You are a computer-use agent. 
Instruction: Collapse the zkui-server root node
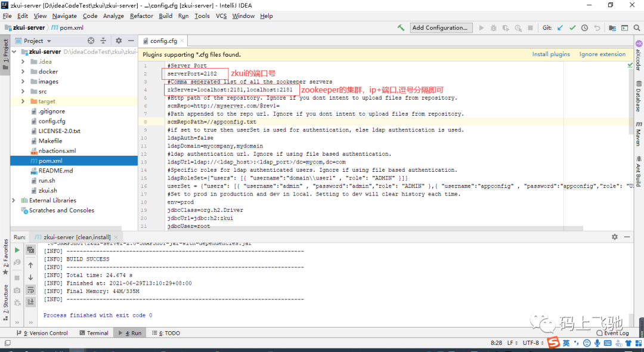[x=14, y=52]
